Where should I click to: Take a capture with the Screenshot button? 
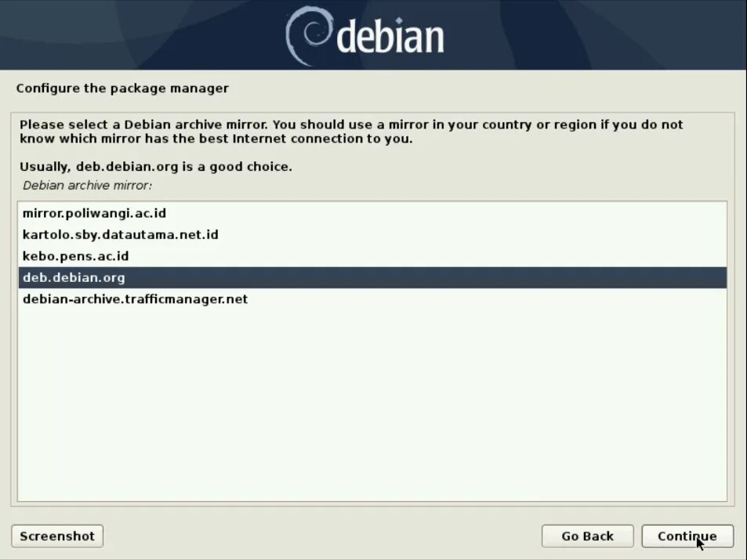[x=57, y=537]
